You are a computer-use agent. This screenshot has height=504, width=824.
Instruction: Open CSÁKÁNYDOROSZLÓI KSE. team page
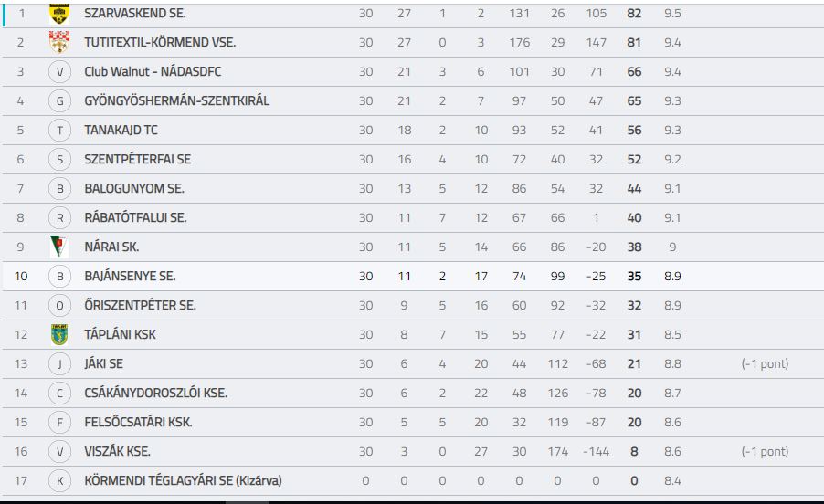tap(155, 393)
